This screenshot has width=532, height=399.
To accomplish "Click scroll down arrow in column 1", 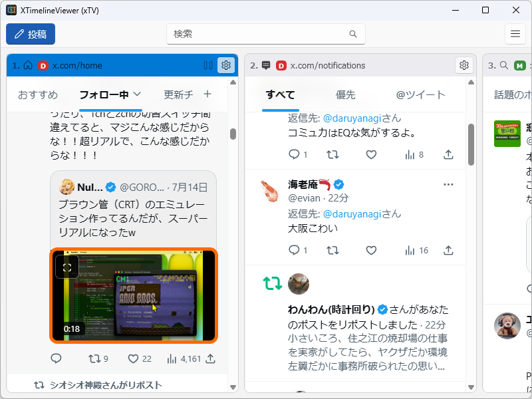I will pos(233,387).
